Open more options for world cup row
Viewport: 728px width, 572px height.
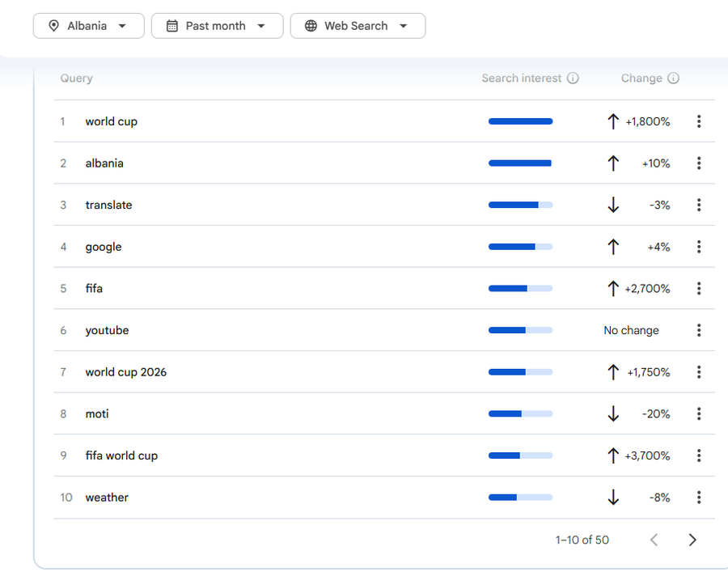tap(699, 121)
